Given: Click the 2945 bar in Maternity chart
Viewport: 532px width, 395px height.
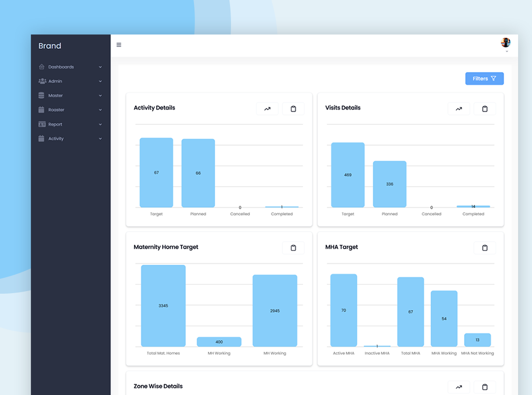Looking at the screenshot, I should [275, 311].
